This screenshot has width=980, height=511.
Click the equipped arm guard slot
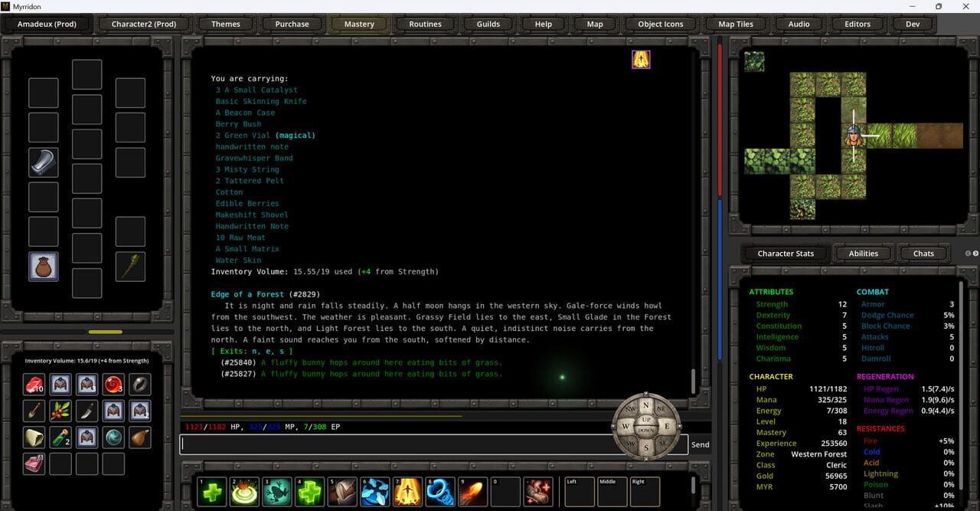point(44,162)
